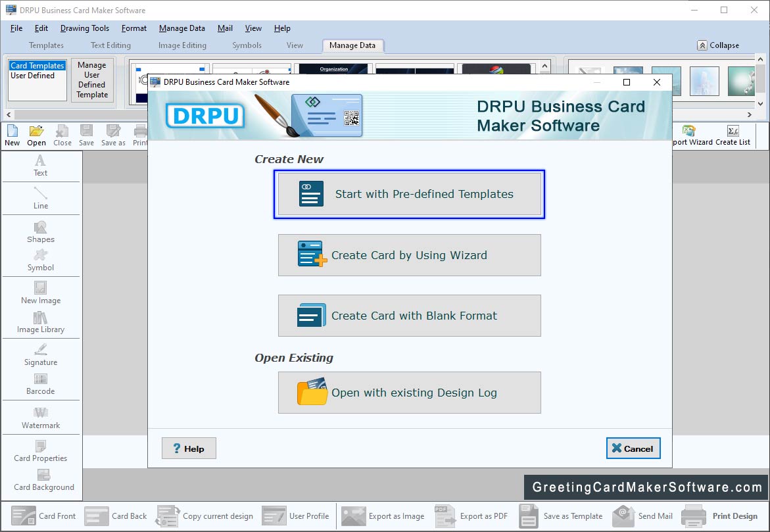The height and width of the screenshot is (532, 770).
Task: Choose Create Card with Blank Format
Action: click(410, 316)
